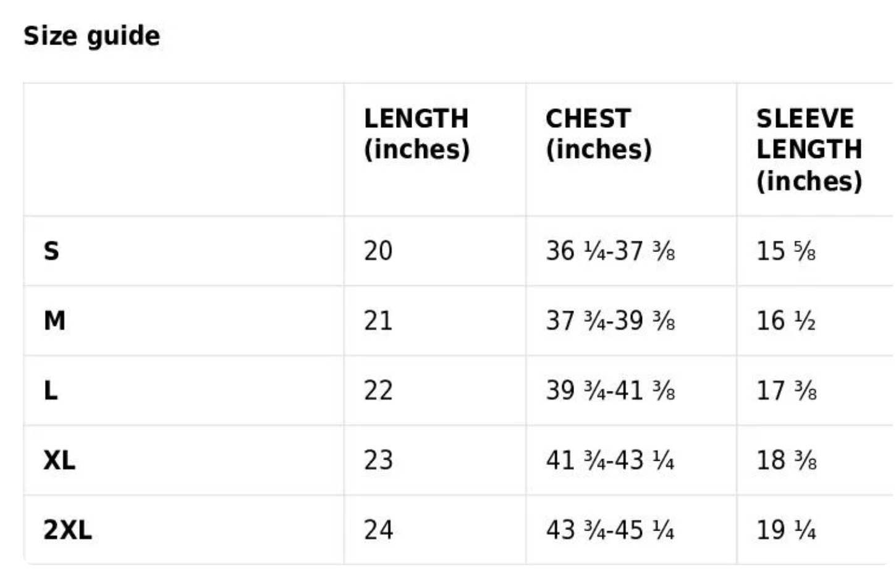Click the LENGTH (inches) column header
The image size is (896, 588).
[416, 134]
